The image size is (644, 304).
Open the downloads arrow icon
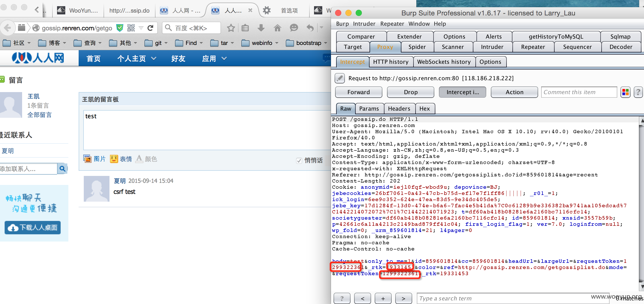261,28
